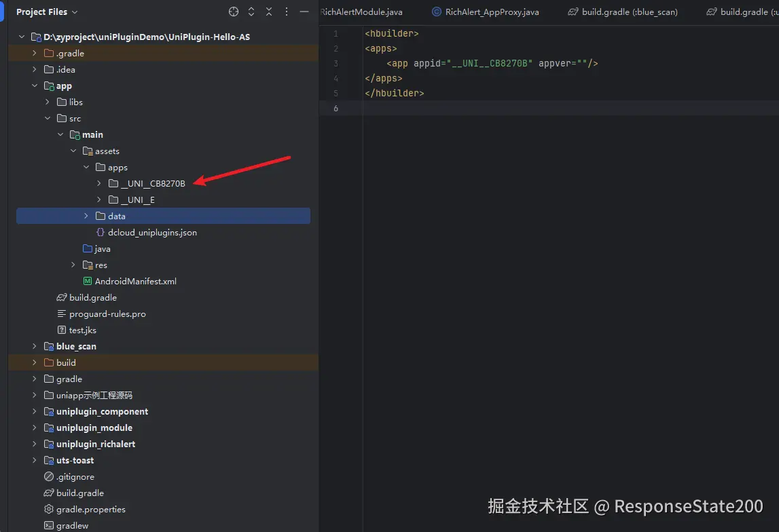The image size is (779, 532).
Task: Click the unknown-file icon of test.jks
Action: pyautogui.click(x=62, y=330)
